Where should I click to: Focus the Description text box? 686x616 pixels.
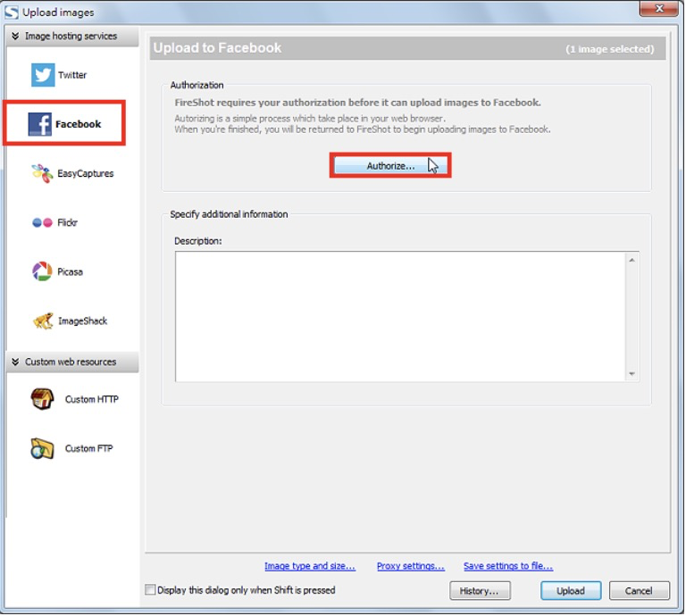pos(400,317)
